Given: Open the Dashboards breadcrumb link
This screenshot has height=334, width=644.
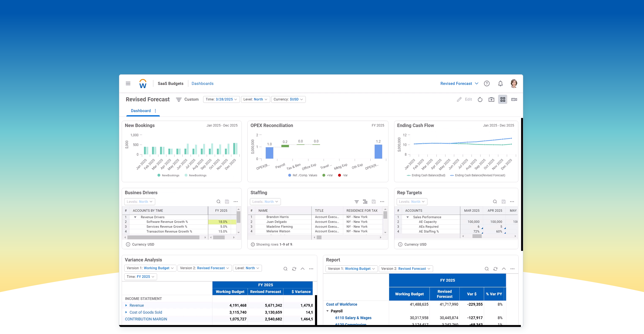Looking at the screenshot, I should point(202,84).
